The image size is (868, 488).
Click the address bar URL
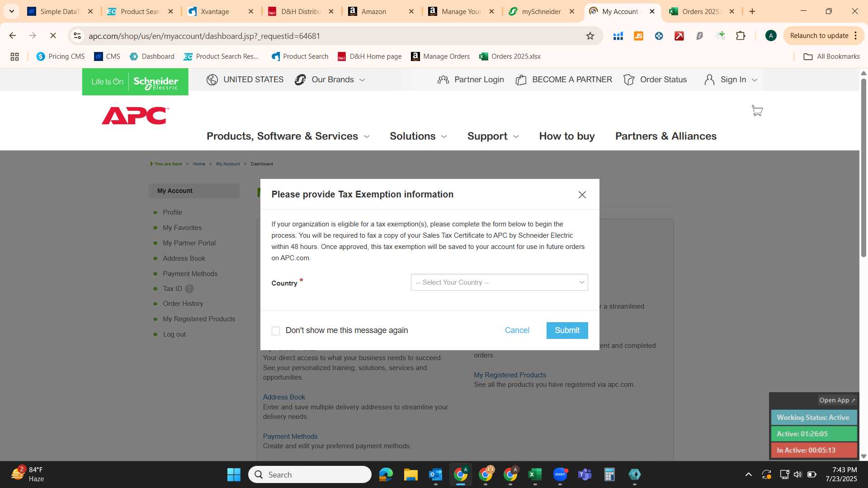(204, 36)
